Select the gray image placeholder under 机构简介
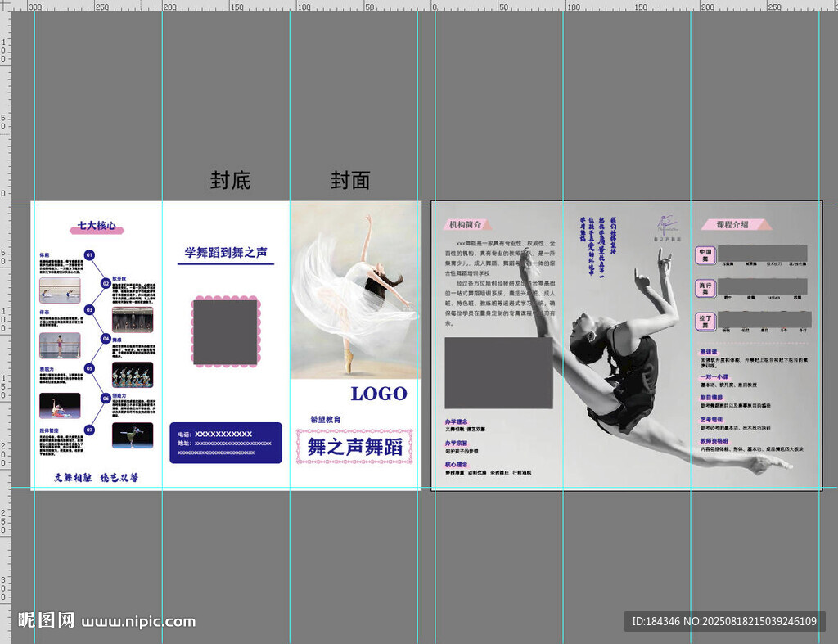This screenshot has width=838, height=644. tap(498, 372)
